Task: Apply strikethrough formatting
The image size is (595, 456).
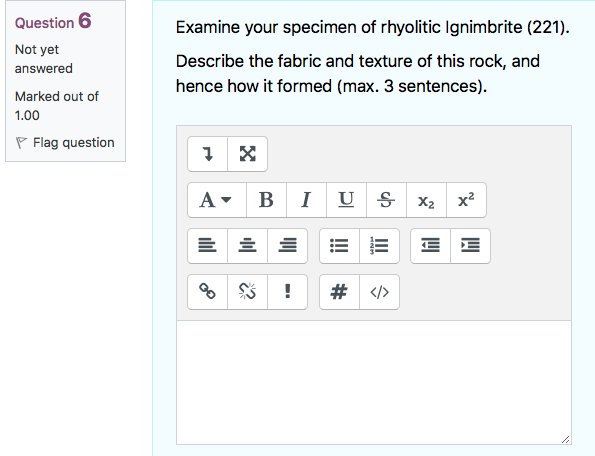Action: tap(386, 200)
